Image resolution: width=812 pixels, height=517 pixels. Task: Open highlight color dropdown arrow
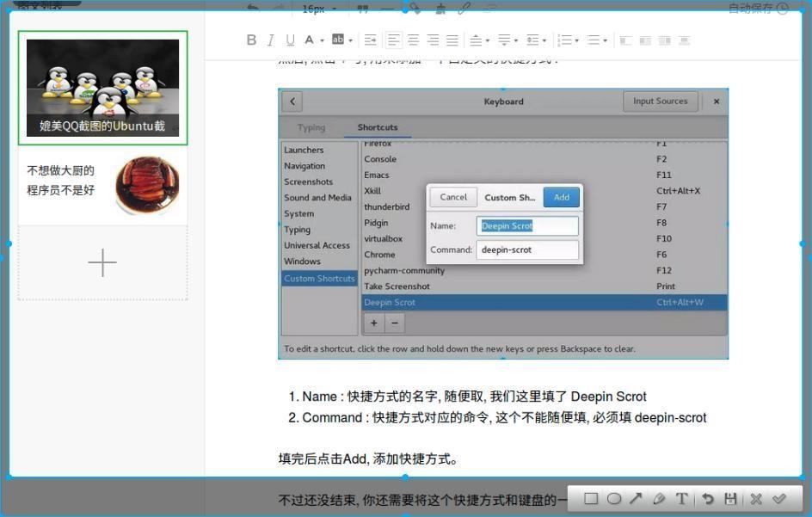(351, 40)
